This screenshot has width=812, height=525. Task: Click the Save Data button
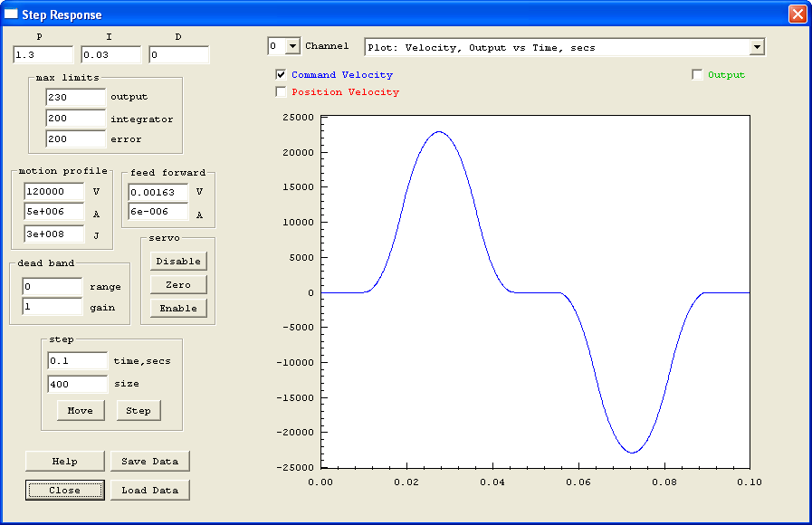click(x=149, y=461)
